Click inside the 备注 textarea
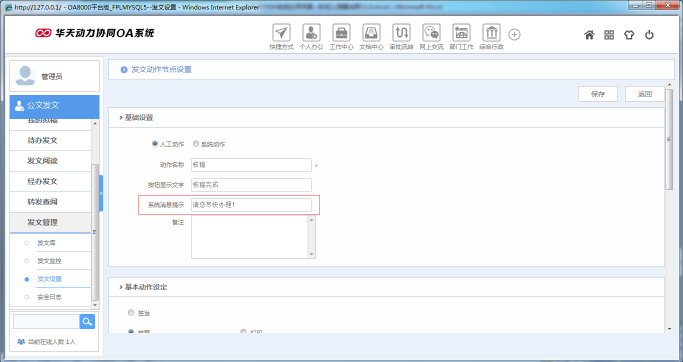 point(250,237)
